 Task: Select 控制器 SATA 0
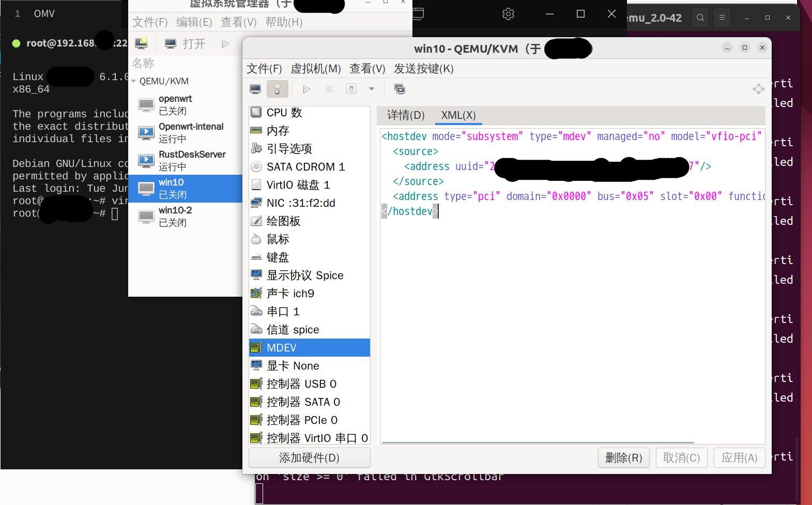(309, 402)
